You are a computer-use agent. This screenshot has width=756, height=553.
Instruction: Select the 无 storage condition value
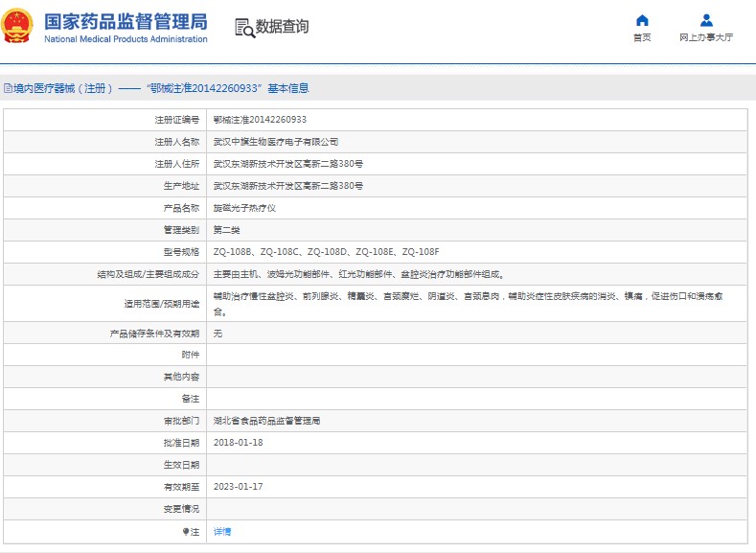tap(218, 334)
